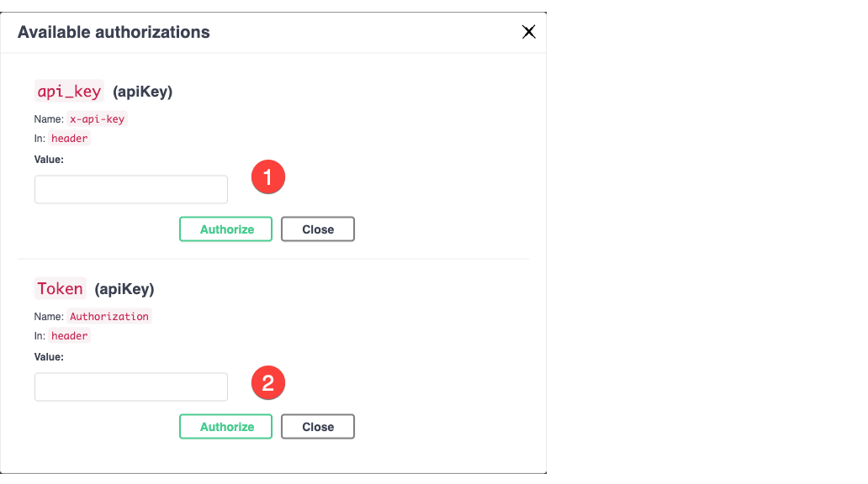The height and width of the screenshot is (484, 868).
Task: Click the x-api-key name tag
Action: (x=97, y=119)
